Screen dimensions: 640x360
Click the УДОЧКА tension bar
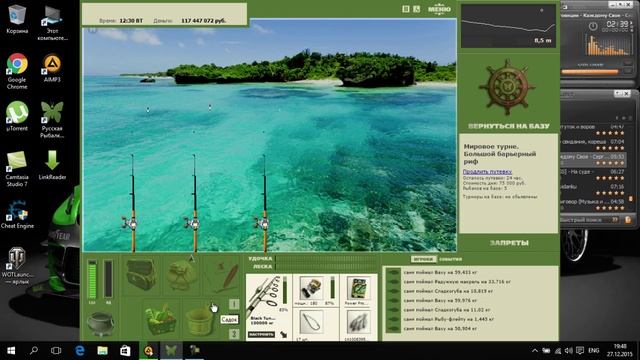[x=327, y=258]
